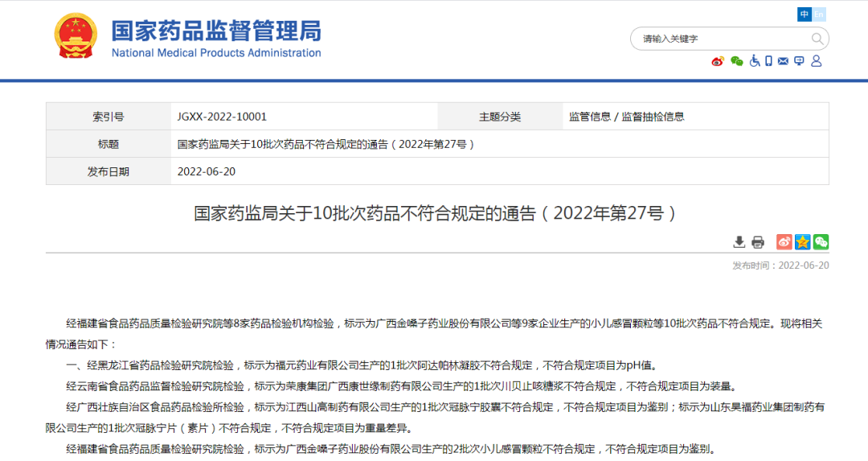Print the article with printer icon

pos(757,242)
